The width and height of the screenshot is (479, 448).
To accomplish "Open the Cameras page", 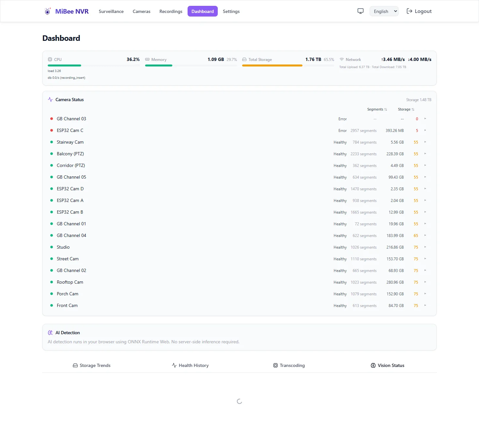I will tap(141, 11).
